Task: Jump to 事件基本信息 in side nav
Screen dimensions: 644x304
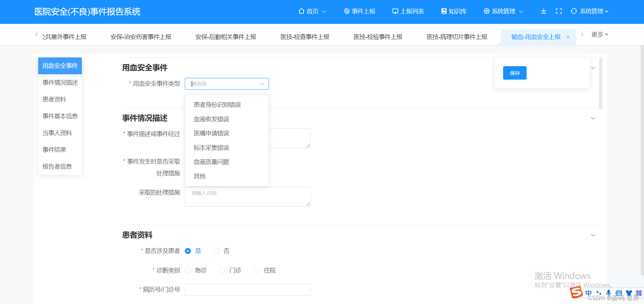Action: (x=60, y=116)
